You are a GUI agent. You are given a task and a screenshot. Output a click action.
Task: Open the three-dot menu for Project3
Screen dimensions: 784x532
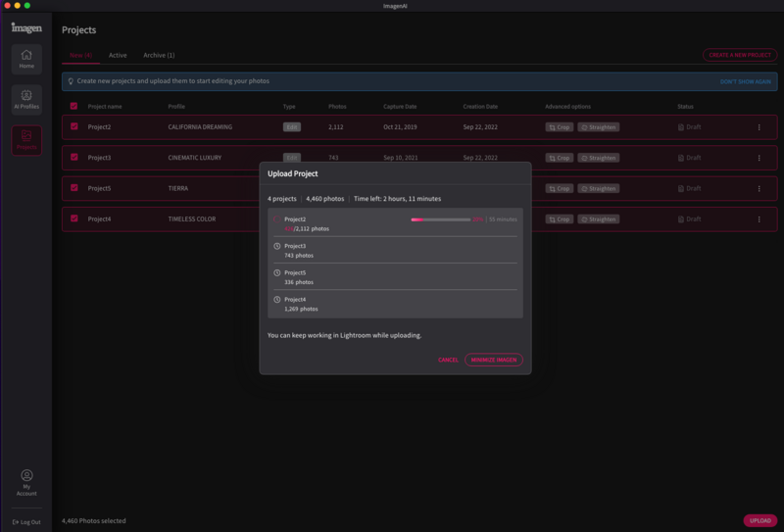(759, 158)
